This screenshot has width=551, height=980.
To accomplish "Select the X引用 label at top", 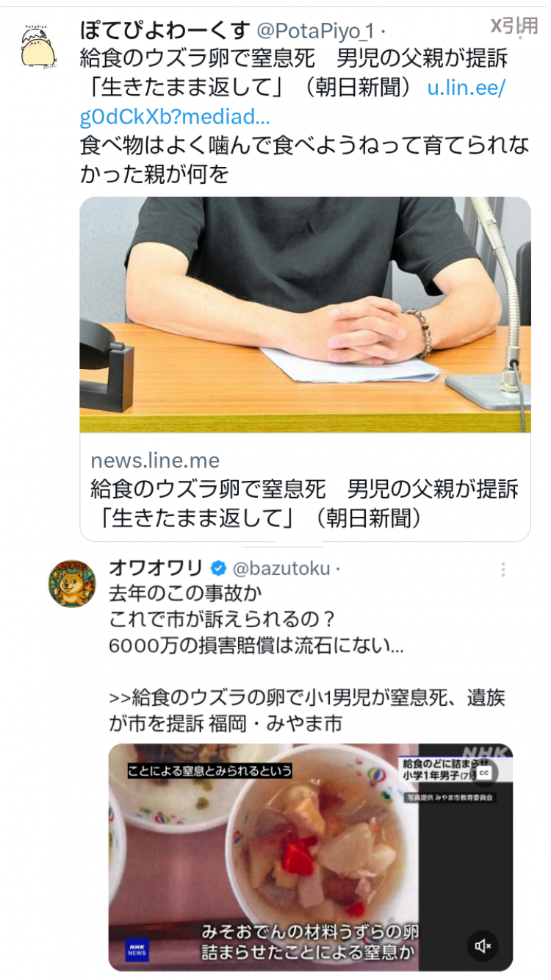I will click(x=514, y=26).
